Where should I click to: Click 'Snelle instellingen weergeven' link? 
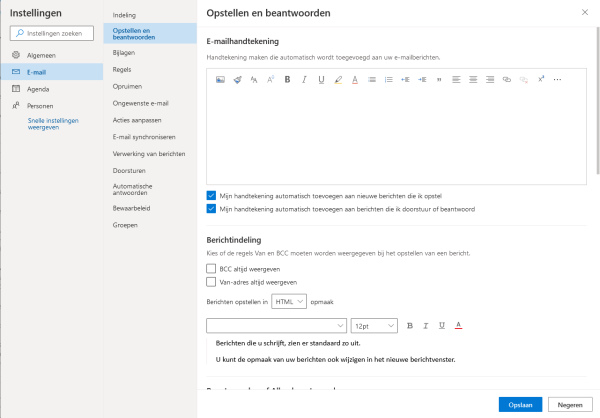53,124
